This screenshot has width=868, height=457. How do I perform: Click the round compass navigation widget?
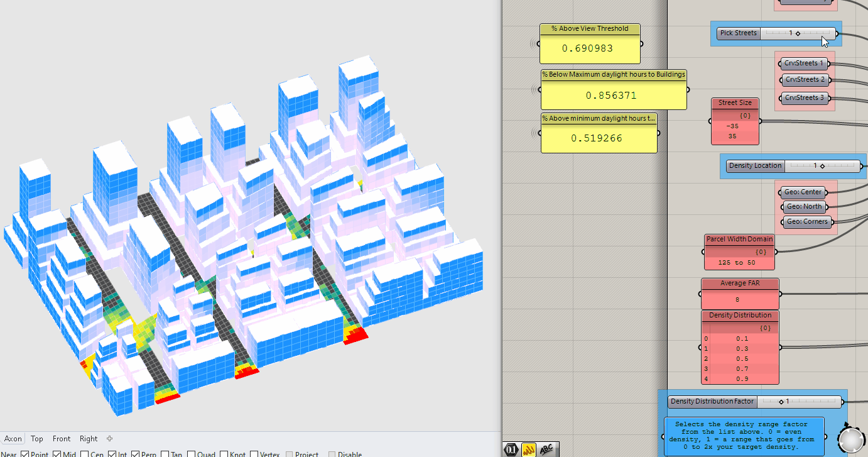[x=851, y=439]
